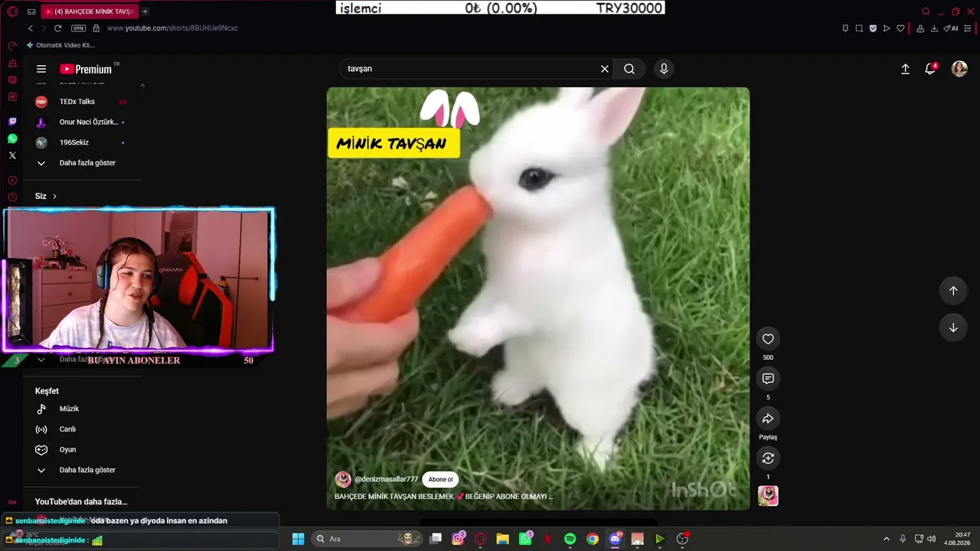Viewport: 980px width, 551px height.
Task: Open Discord from the taskbar
Action: tap(615, 539)
